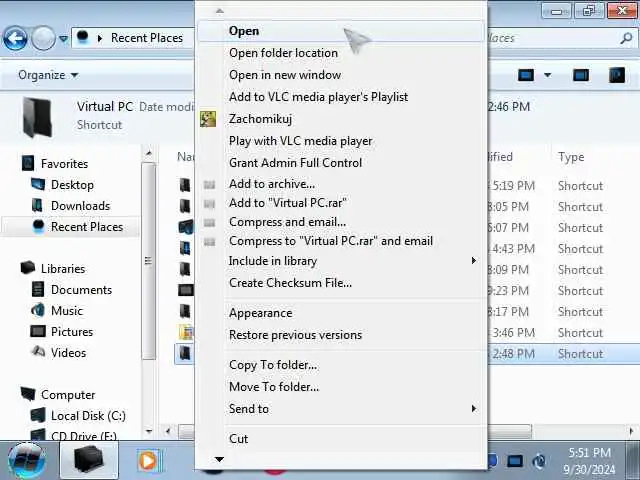Click the Virtual PC shortcut preview icon
The height and width of the screenshot is (480, 640).
[x=37, y=117]
